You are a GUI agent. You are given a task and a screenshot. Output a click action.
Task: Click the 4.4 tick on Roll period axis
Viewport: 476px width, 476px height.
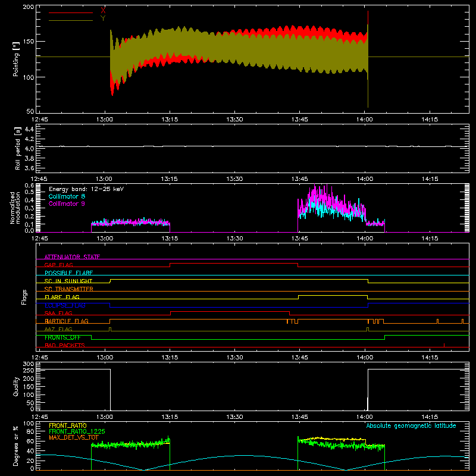29,129
